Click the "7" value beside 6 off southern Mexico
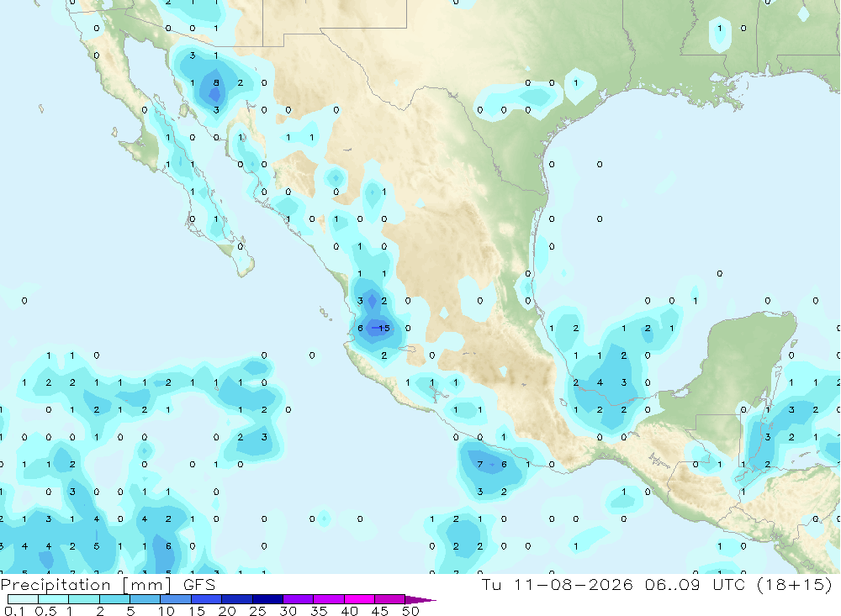Viewport: 841px width, 616px height. point(480,464)
